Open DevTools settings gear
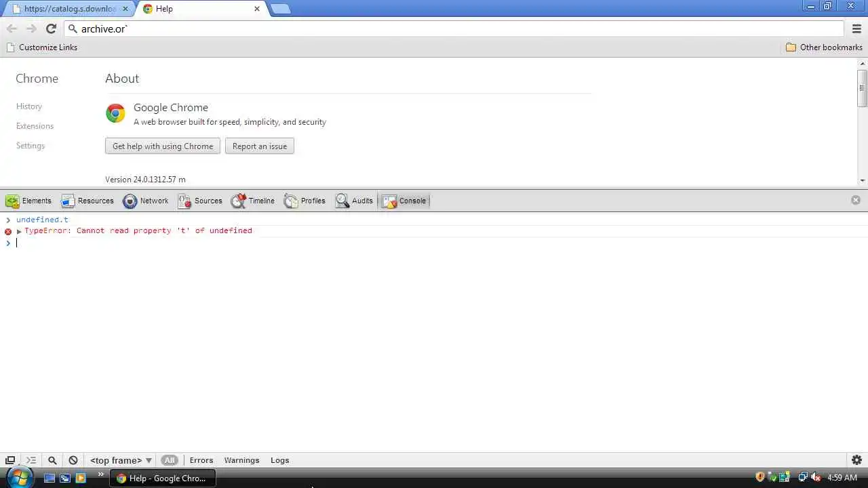The height and width of the screenshot is (488, 868). point(856,460)
